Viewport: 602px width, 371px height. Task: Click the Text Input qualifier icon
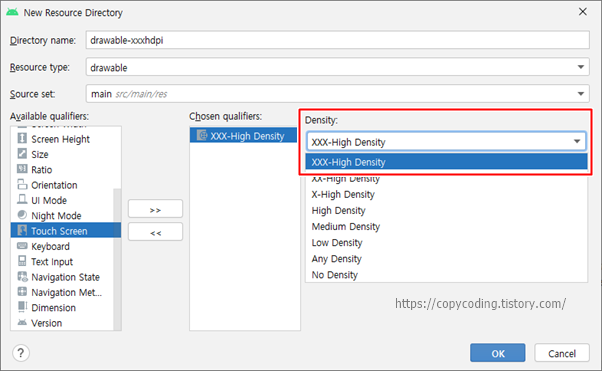tap(22, 261)
